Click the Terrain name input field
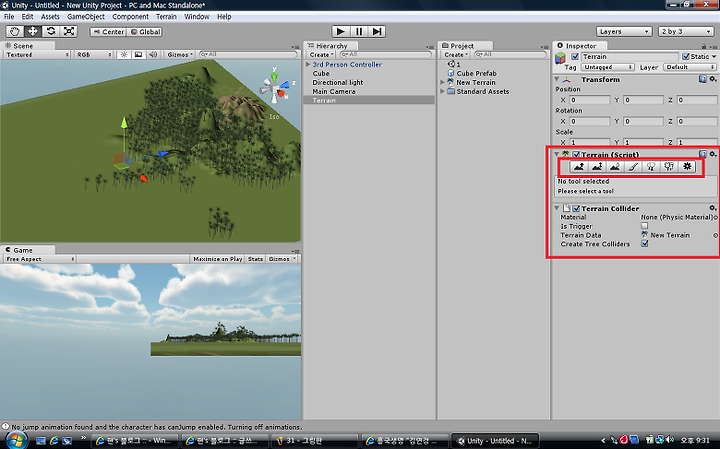This screenshot has width=720, height=449. tap(630, 56)
